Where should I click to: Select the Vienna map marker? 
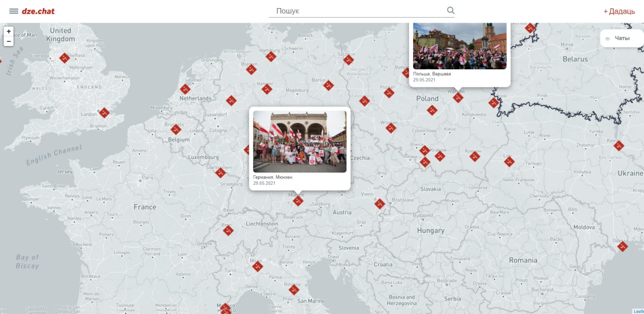coord(380,203)
